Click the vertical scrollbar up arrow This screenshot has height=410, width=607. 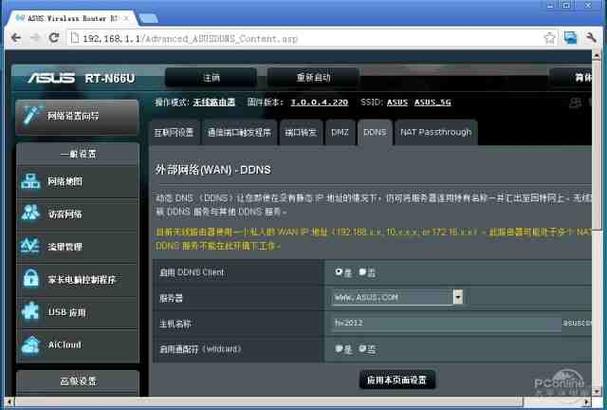point(597,55)
